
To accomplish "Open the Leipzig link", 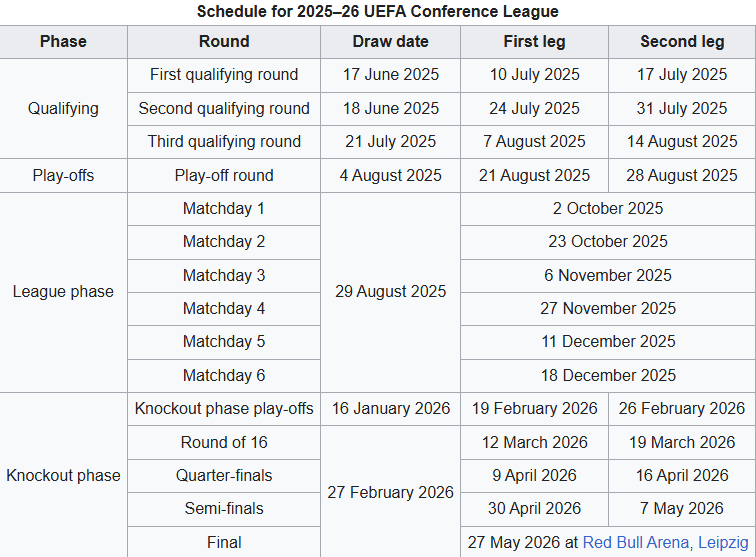I will 723,543.
